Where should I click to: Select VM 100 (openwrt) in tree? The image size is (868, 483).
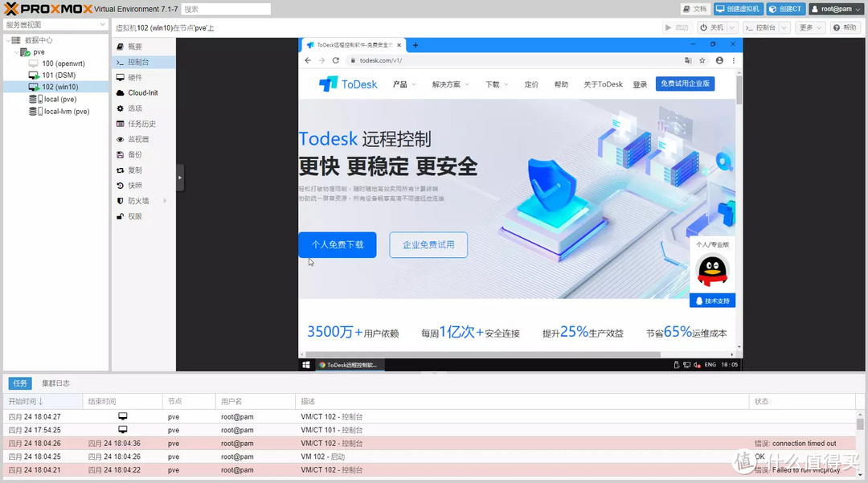[x=63, y=63]
